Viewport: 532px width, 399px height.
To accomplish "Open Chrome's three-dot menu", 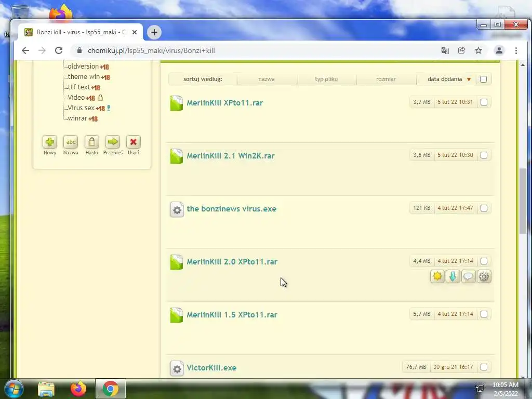I will point(516,50).
